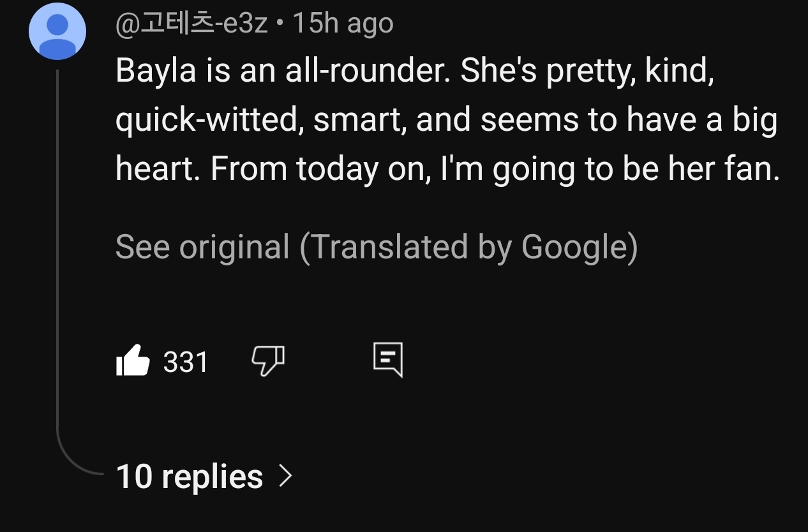Click See original to show untranslated comment

[x=202, y=248]
